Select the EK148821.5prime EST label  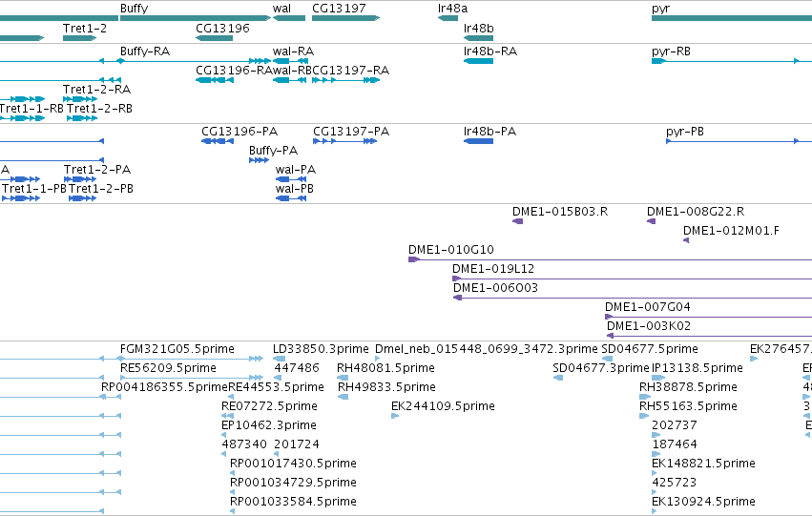click(x=704, y=464)
